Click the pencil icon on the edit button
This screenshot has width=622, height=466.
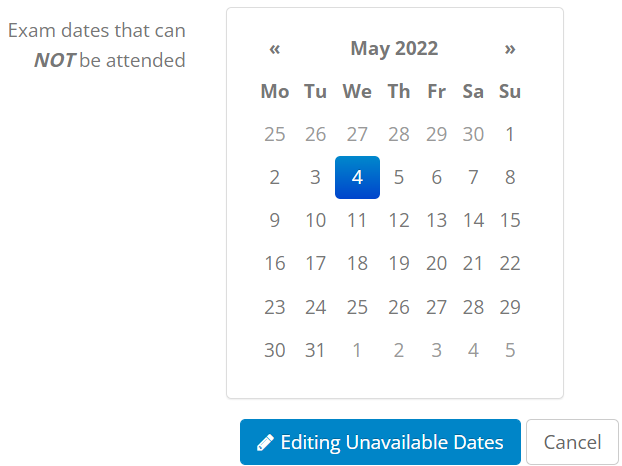(x=265, y=442)
